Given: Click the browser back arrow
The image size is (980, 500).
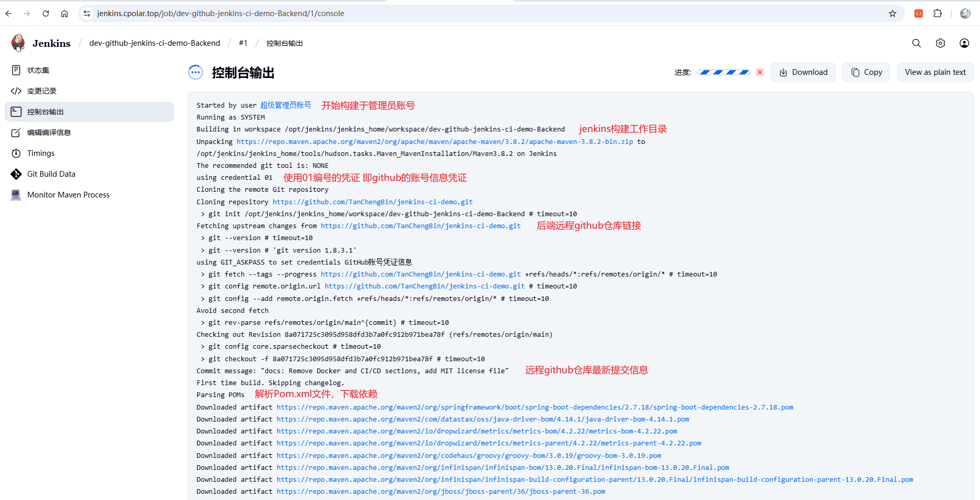Looking at the screenshot, I should (8, 14).
